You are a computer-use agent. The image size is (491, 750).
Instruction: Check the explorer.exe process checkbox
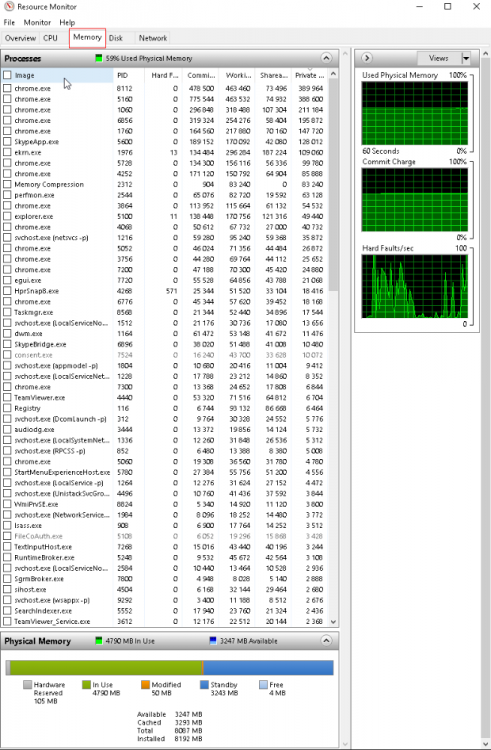pyautogui.click(x=7, y=216)
